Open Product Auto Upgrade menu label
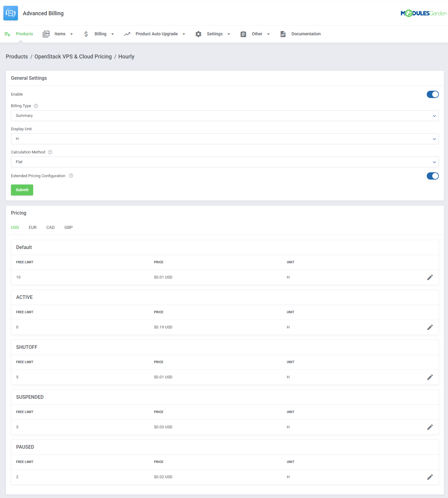 point(157,34)
